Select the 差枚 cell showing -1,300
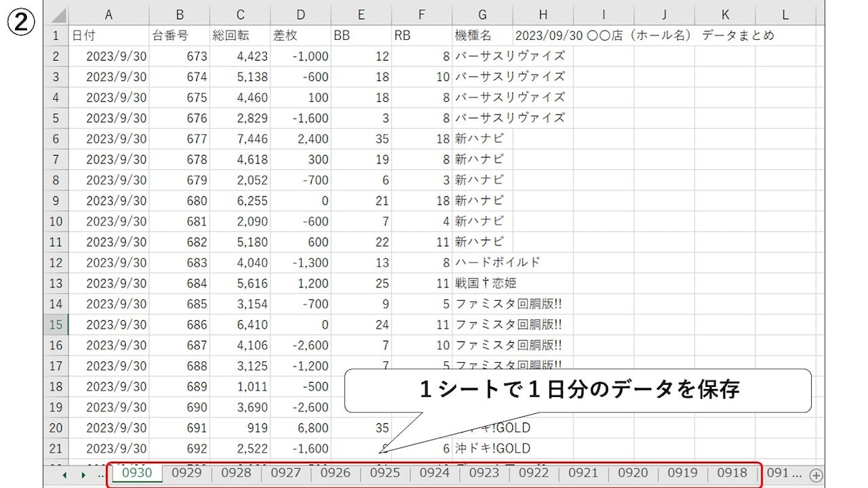 pos(301,262)
